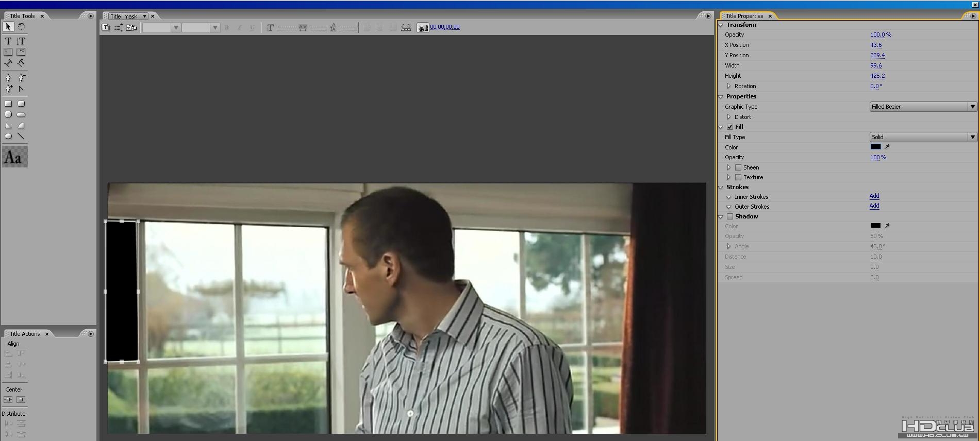This screenshot has width=980, height=441.
Task: Uncheck the Fill checkbox
Action: pos(730,127)
